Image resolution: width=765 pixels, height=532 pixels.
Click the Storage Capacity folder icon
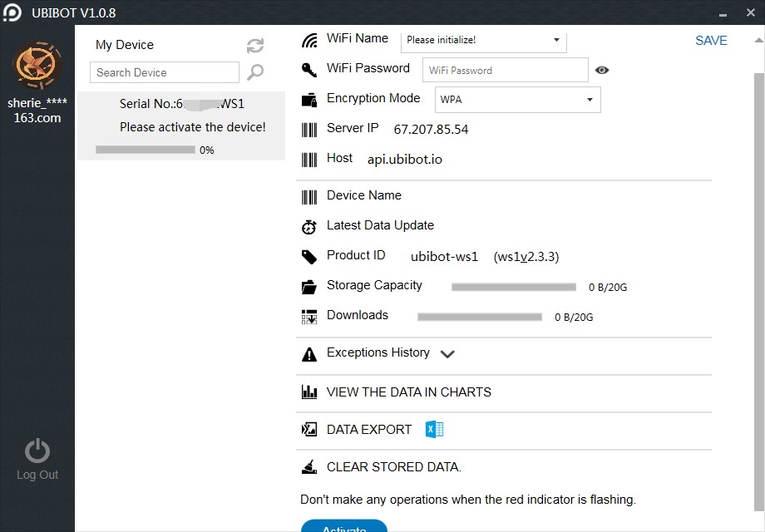pyautogui.click(x=308, y=287)
